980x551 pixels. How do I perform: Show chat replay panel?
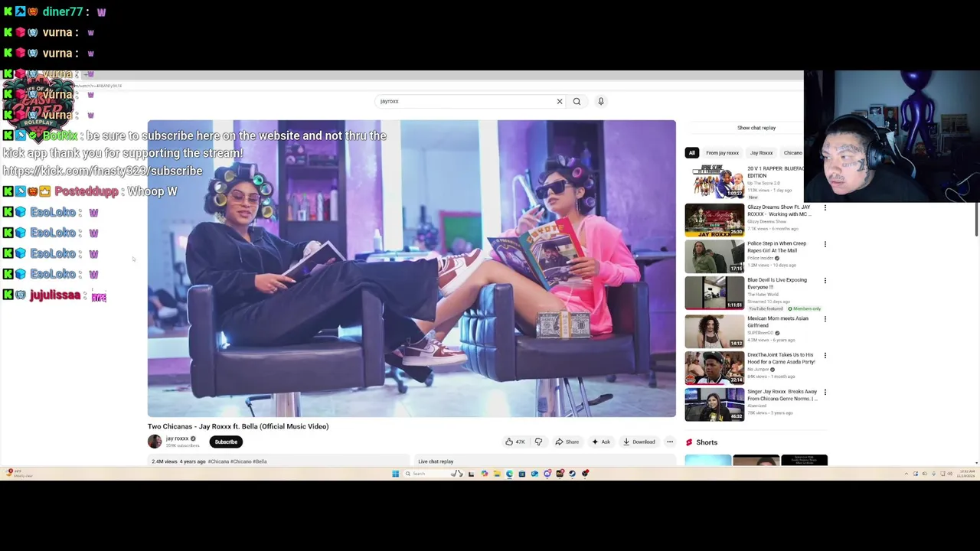tap(756, 128)
